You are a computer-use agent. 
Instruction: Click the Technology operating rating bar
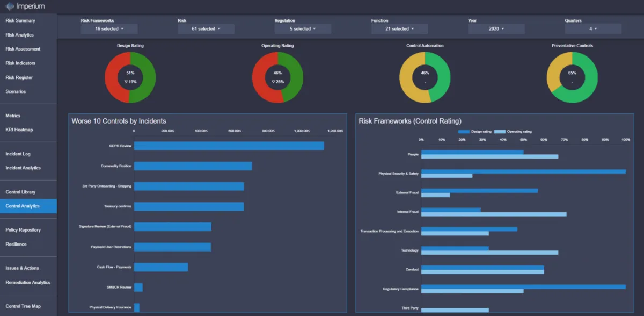click(x=489, y=253)
